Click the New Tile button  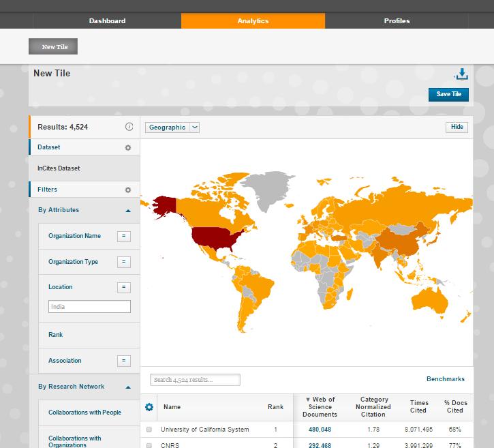click(x=53, y=46)
